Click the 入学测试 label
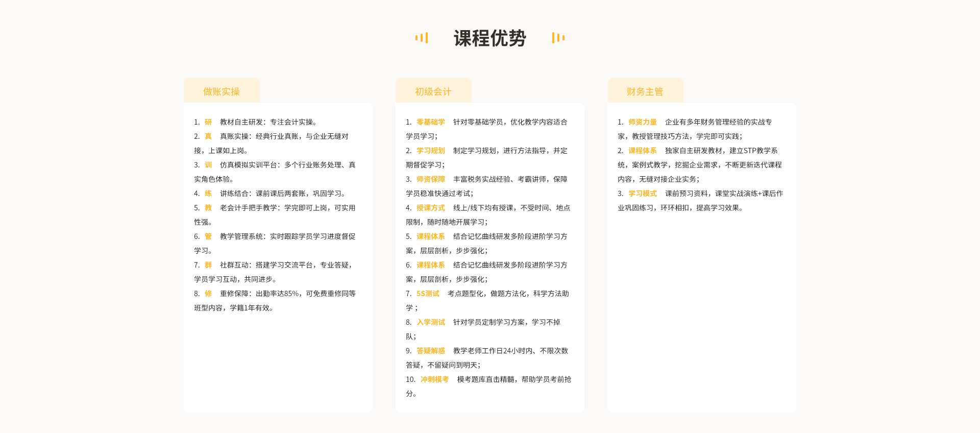Screen dimensions: 980x433 tap(431, 322)
